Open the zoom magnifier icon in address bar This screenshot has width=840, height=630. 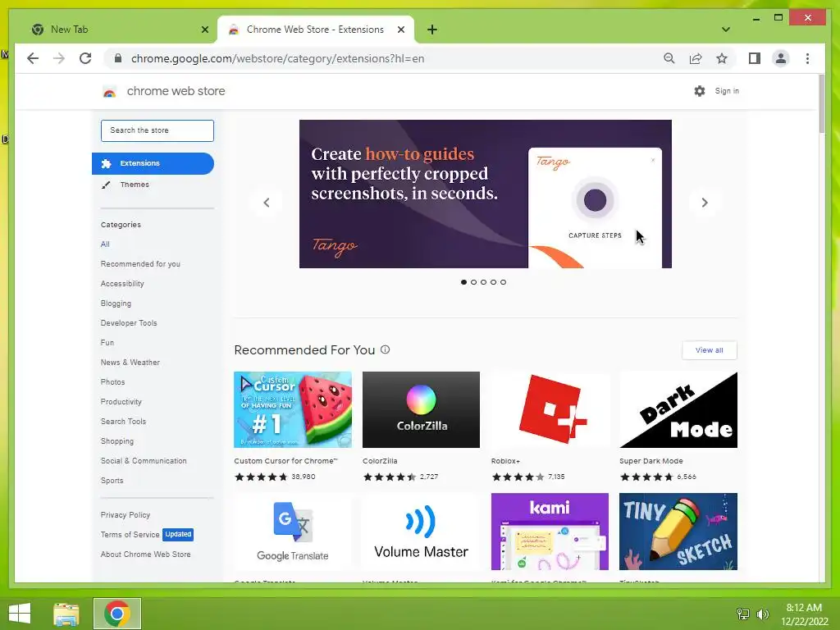click(669, 58)
